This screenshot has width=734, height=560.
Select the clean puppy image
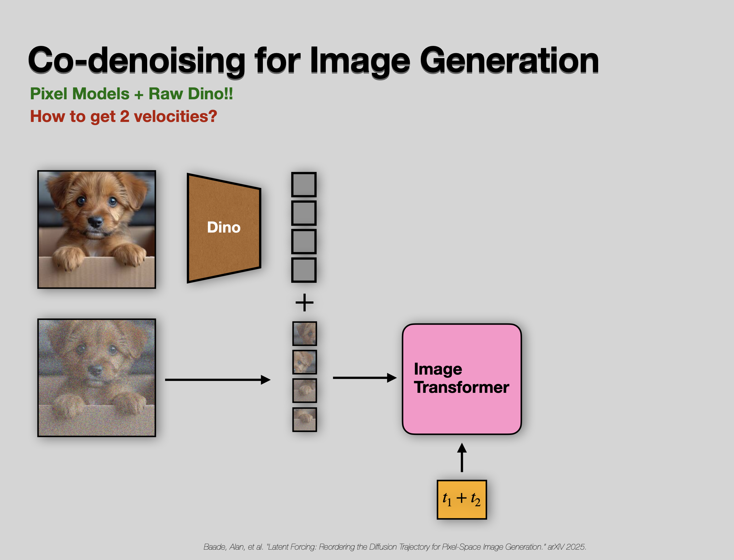(97, 229)
